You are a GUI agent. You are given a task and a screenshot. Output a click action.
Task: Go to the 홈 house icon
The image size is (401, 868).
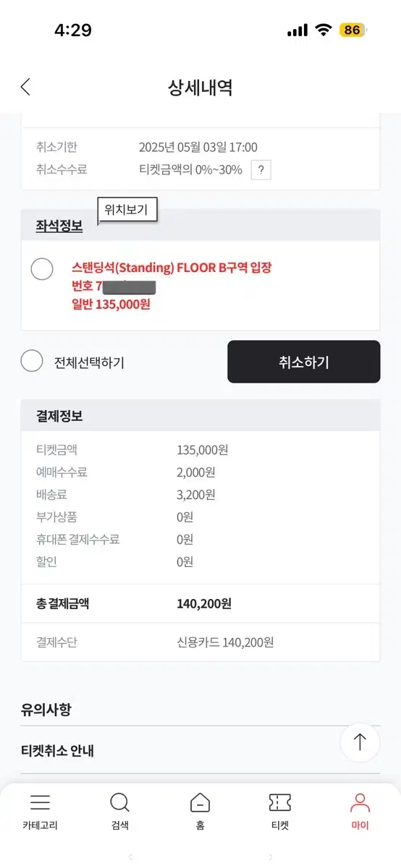[x=200, y=803]
